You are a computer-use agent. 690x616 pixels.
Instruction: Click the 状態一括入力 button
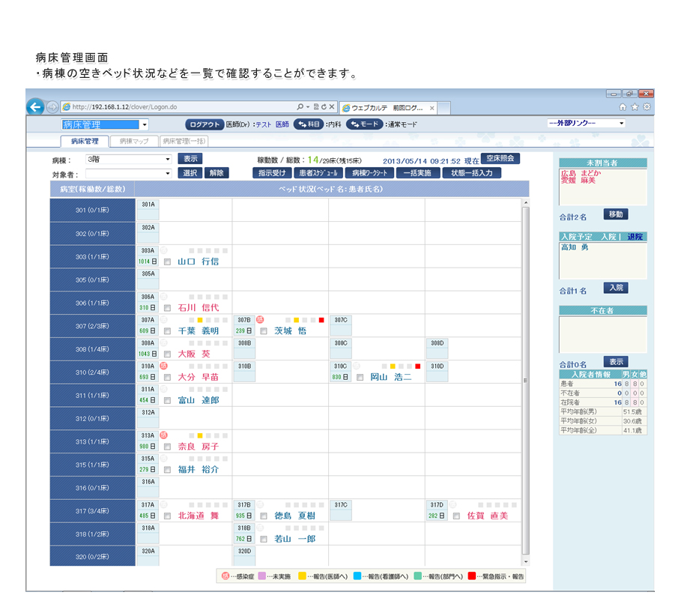click(x=472, y=173)
